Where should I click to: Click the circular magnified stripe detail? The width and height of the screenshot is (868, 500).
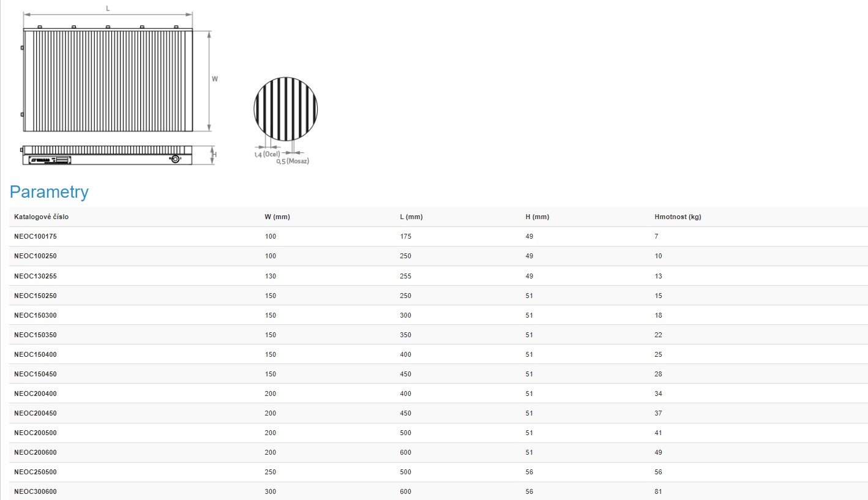(x=285, y=109)
